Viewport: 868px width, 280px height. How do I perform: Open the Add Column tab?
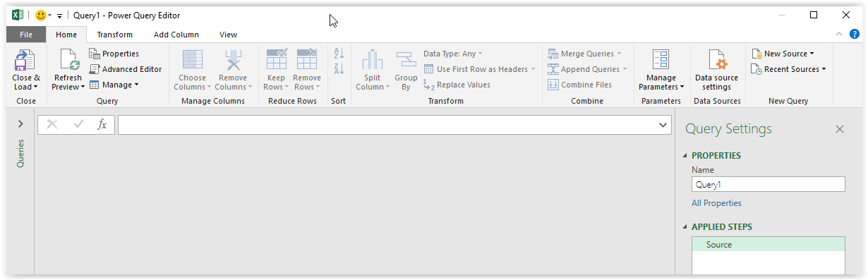tap(176, 35)
